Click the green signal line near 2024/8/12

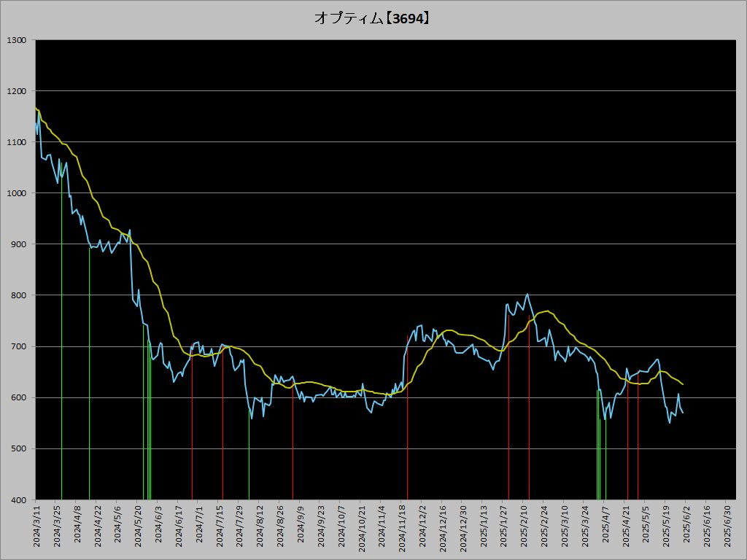(x=249, y=454)
